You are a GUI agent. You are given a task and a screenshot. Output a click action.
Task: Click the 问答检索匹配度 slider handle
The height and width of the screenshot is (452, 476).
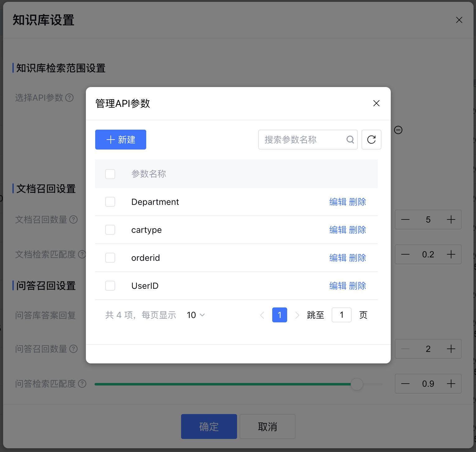357,384
